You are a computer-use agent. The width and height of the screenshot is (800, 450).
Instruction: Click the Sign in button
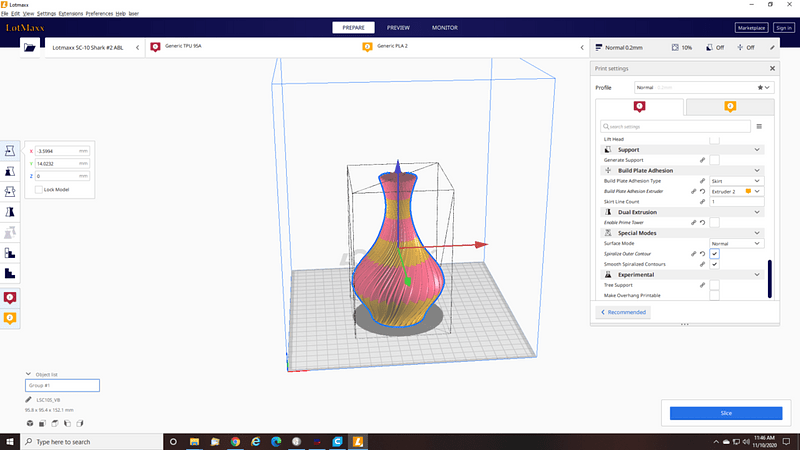point(783,28)
